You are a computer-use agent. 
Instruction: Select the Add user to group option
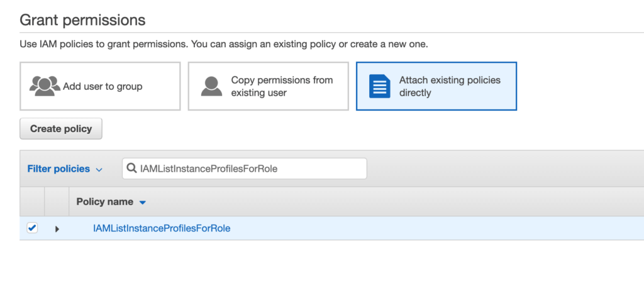(100, 86)
